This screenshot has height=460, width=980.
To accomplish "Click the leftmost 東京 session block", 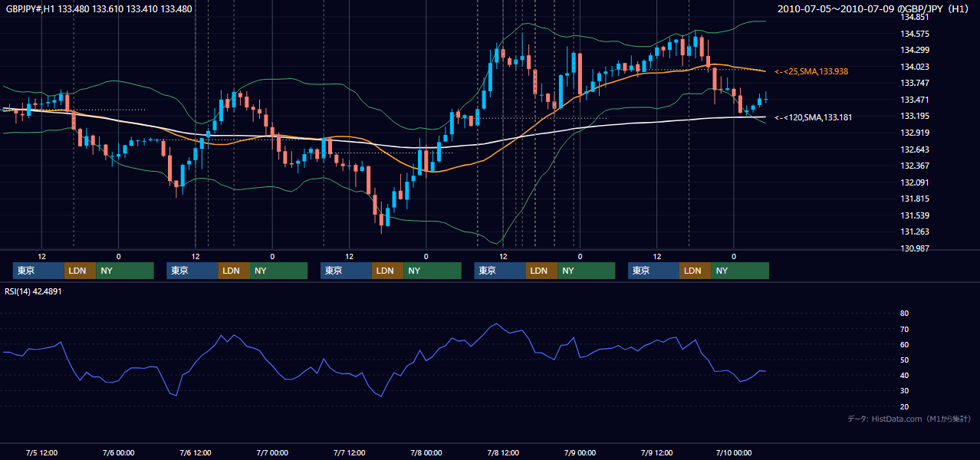I will coord(38,271).
